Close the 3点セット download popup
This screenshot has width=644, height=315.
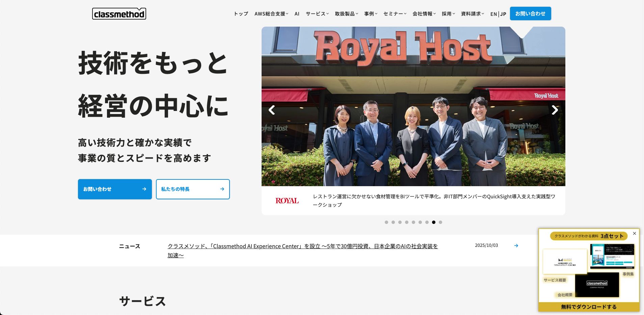634,233
